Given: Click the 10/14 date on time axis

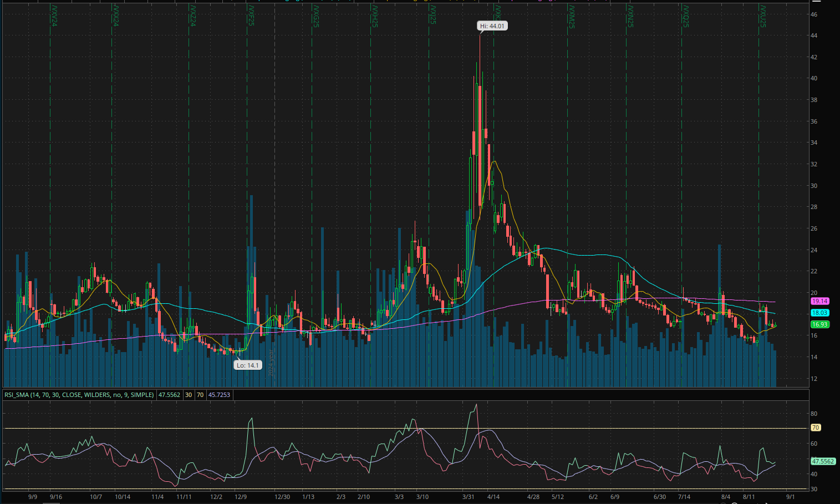Looking at the screenshot, I should tap(123, 497).
